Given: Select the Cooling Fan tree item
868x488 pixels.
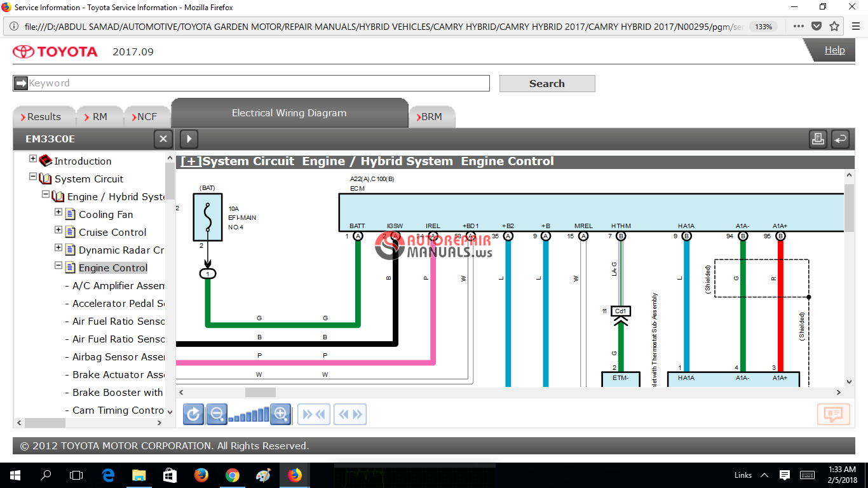Looking at the screenshot, I should [x=105, y=215].
